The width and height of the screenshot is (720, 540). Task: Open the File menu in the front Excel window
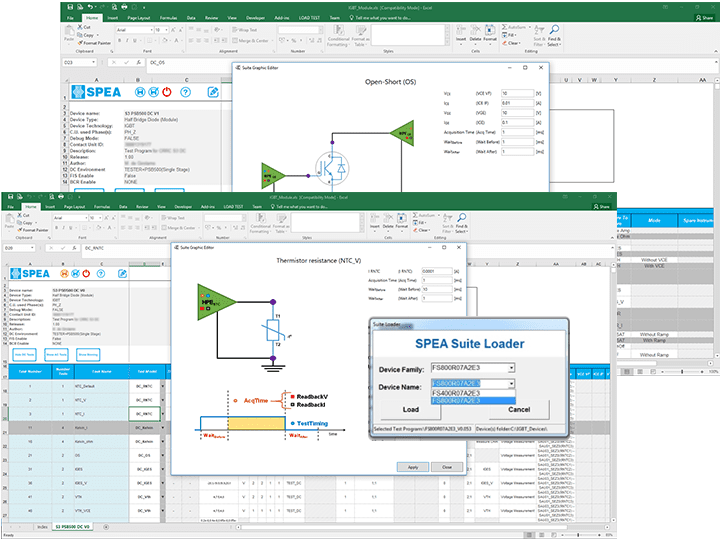pyautogui.click(x=11, y=207)
